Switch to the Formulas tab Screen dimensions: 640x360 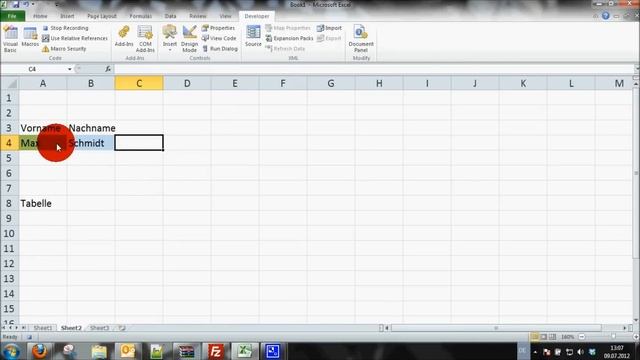pyautogui.click(x=140, y=16)
